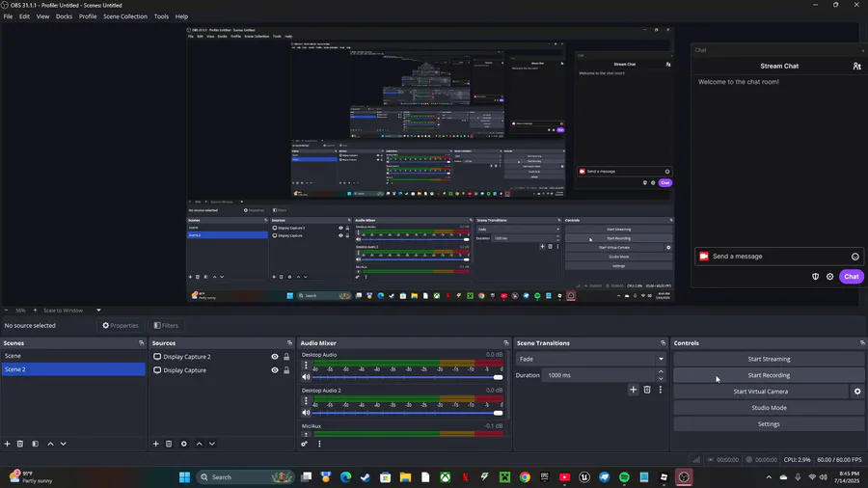Image resolution: width=868 pixels, height=488 pixels.
Task: Open source properties gear in Sources toolbar
Action: click(x=184, y=444)
